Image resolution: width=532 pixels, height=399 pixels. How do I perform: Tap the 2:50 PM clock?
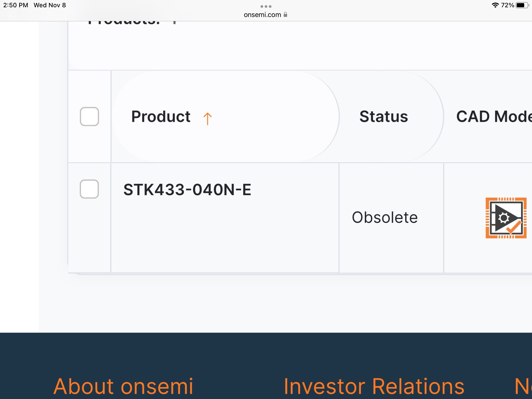click(16, 5)
